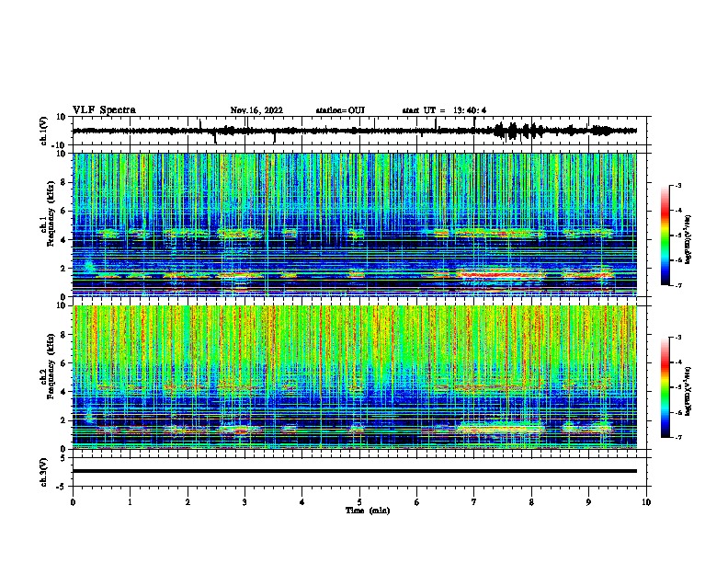Click the 'VLF Spectra' plot title
728x563 pixels.
104,110
